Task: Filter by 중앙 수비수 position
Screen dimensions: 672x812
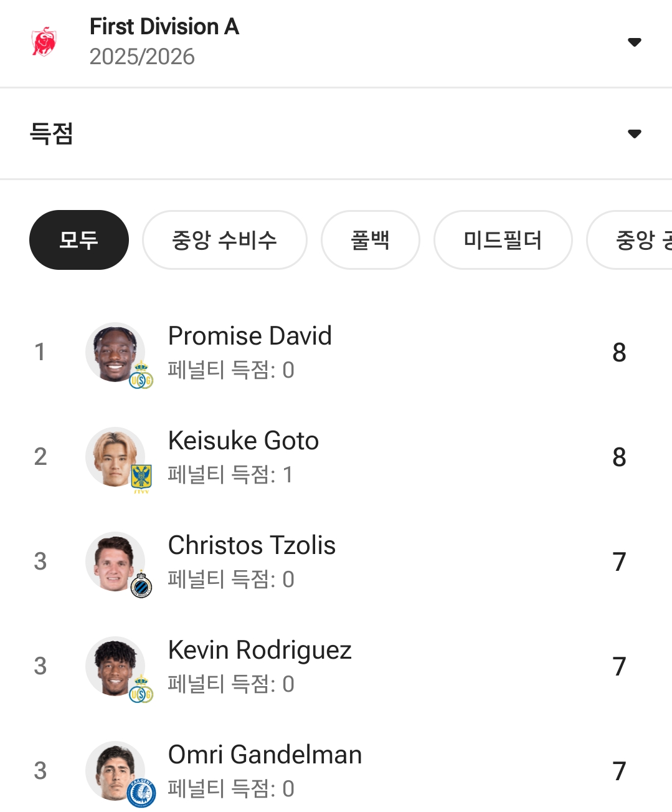Action: (x=224, y=240)
